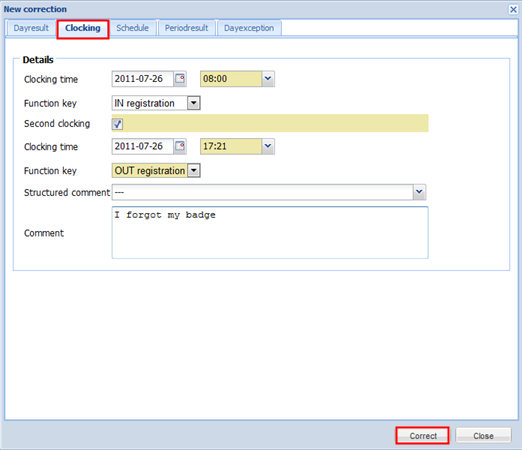Click the Structured comment field showing ---
Viewport: 522px width, 450px height.
click(x=263, y=192)
